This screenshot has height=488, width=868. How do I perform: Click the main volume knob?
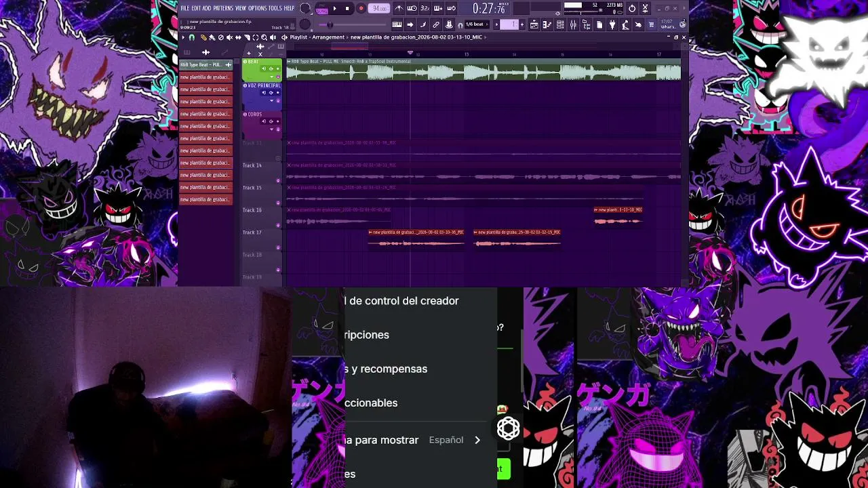[305, 9]
